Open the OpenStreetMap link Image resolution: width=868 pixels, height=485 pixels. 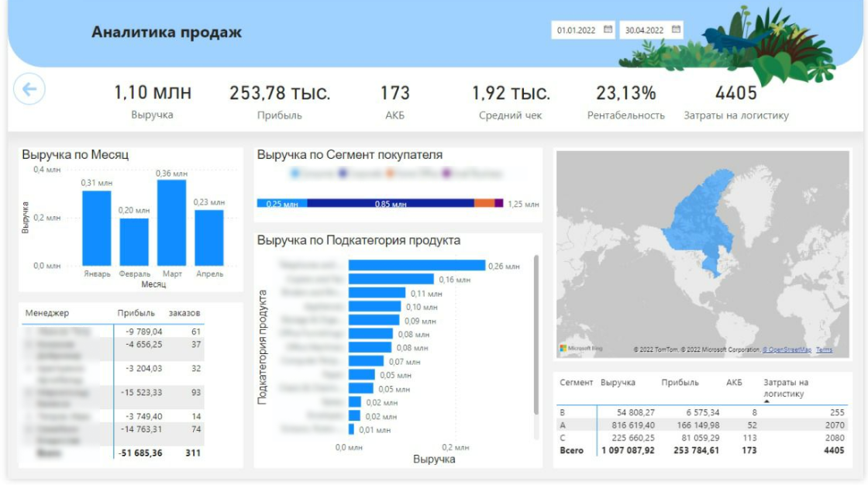(787, 350)
